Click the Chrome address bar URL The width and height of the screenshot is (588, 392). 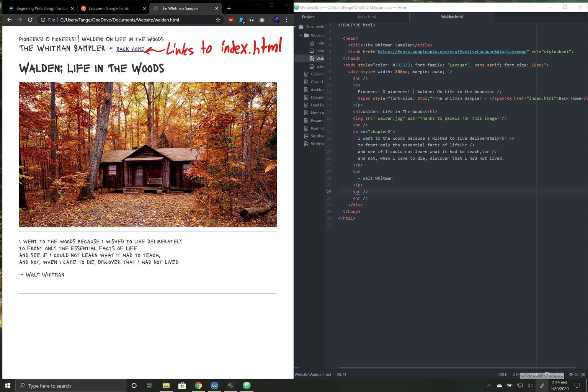coord(119,20)
